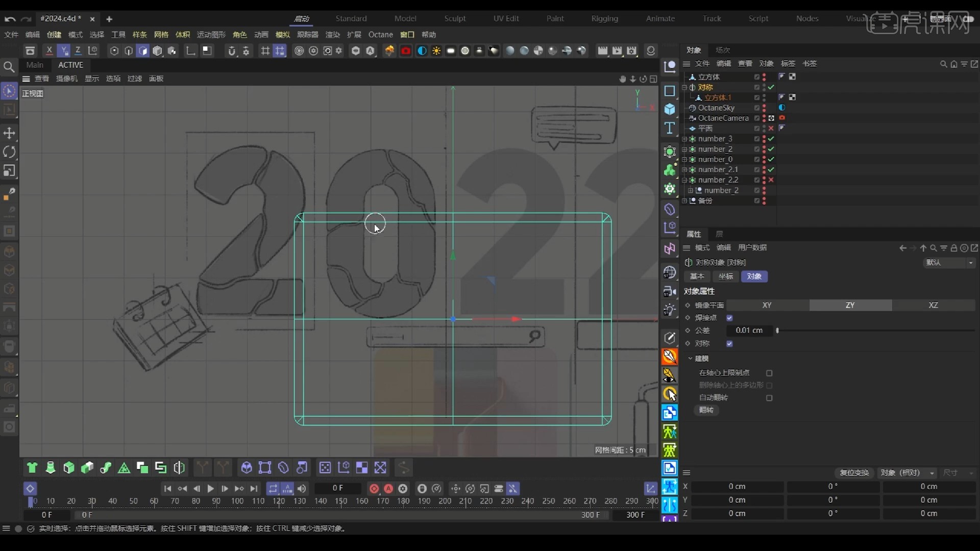Open the 文件 main menu
Image resolution: width=980 pixels, height=551 pixels.
coord(11,35)
